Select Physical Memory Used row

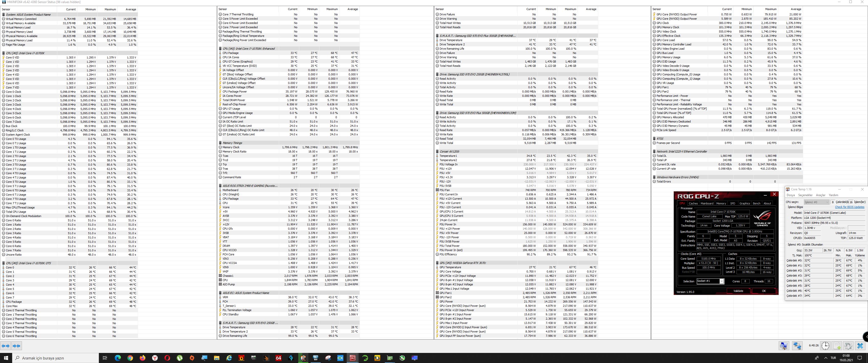tap(70, 32)
